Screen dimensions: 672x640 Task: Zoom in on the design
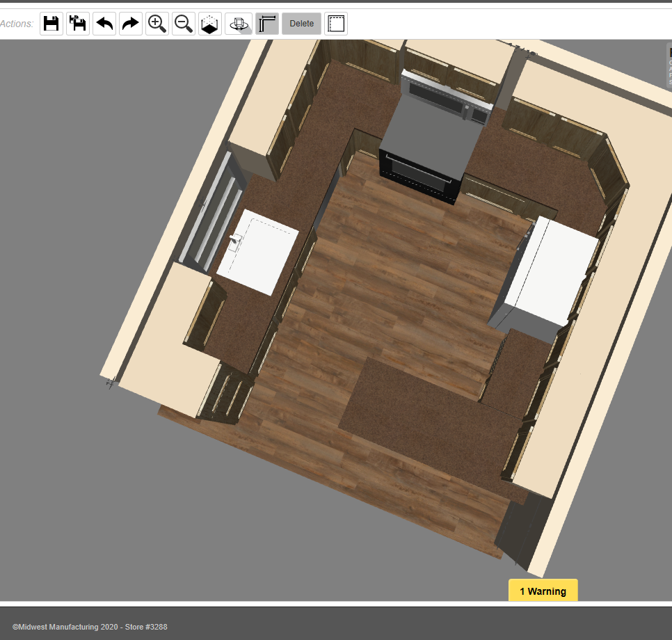click(x=157, y=24)
